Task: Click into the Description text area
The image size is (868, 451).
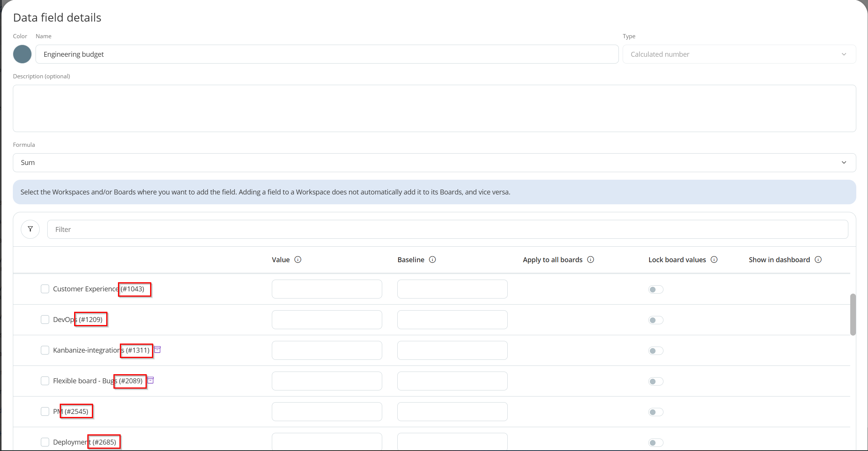Action: 434,108
